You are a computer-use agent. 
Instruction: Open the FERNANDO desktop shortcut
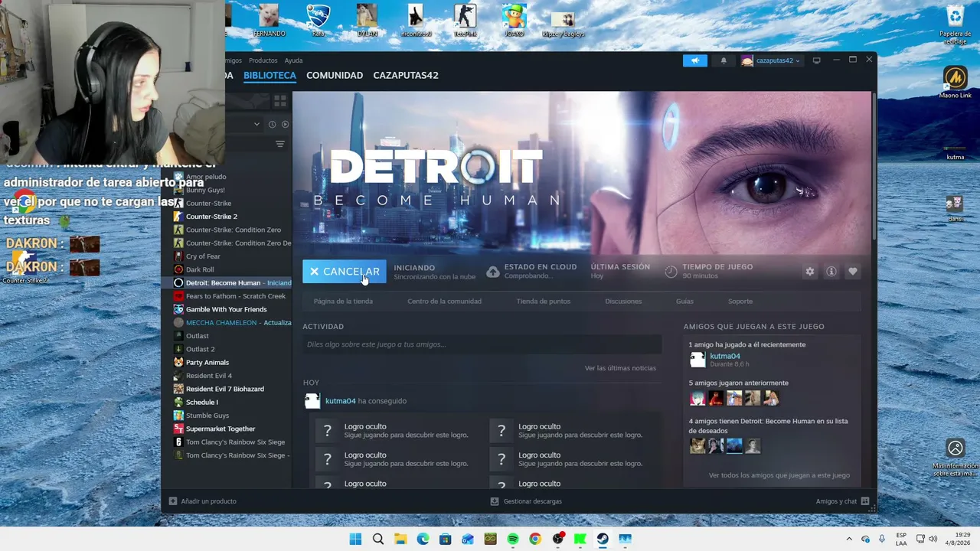(269, 21)
